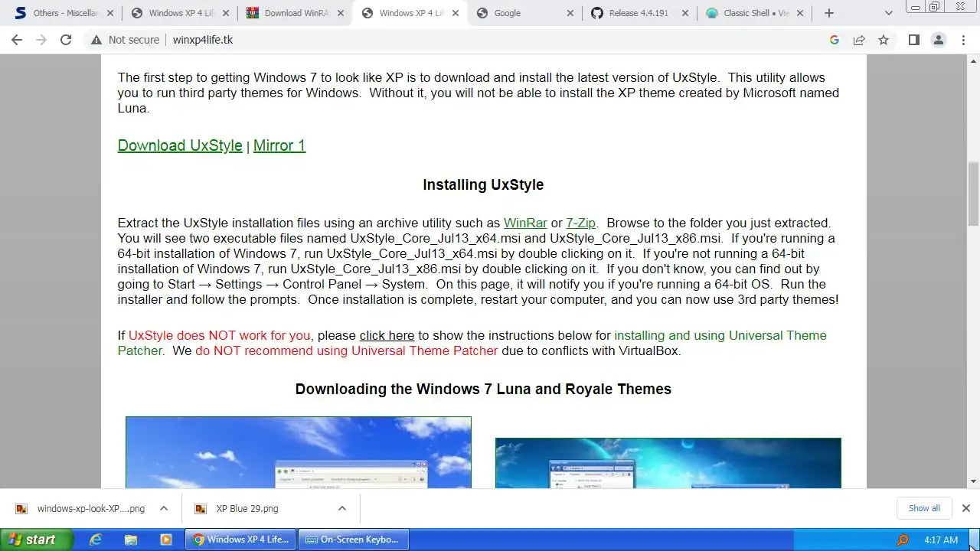Launch Internet Explorer from quick launch
This screenshot has width=980, height=551.
coord(96,540)
